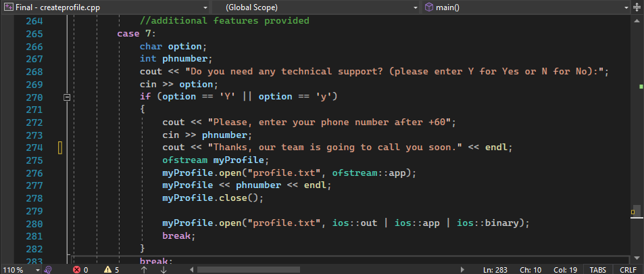Viewport: 644px width, 274px height.
Task: Click the red error count indicator
Action: pyautogui.click(x=80, y=270)
